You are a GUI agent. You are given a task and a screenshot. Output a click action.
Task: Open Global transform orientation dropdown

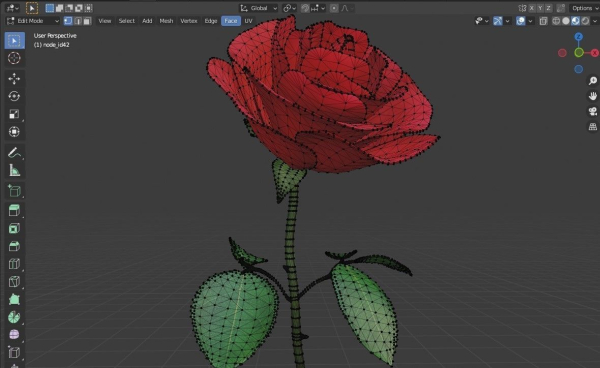tap(259, 8)
